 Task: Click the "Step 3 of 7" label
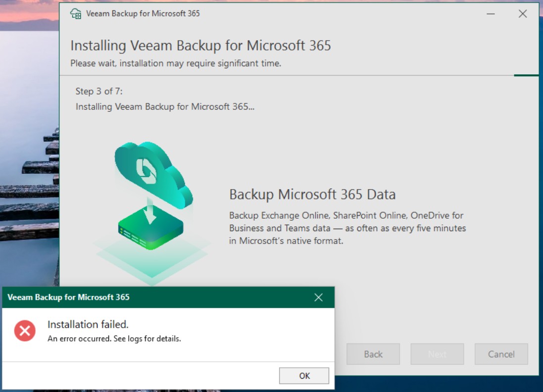click(x=99, y=92)
